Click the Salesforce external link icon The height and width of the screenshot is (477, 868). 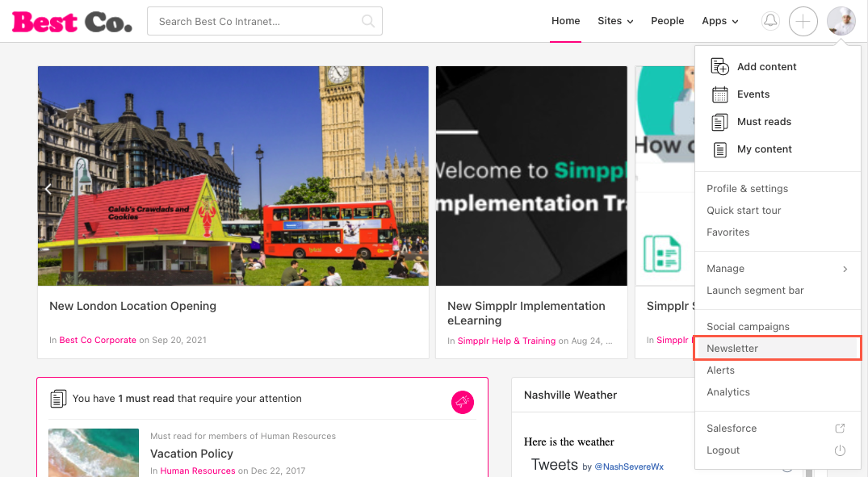pyautogui.click(x=840, y=428)
